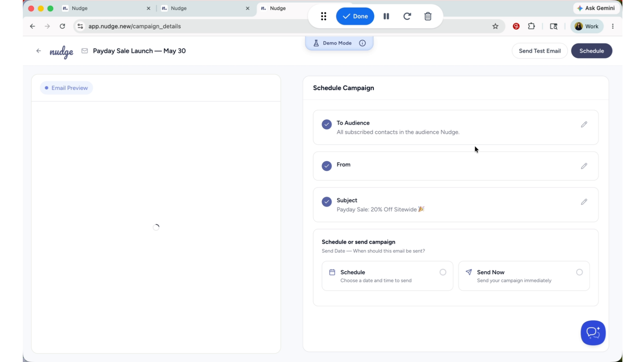
Task: Show Demo Mode info icon
Action: click(362, 43)
